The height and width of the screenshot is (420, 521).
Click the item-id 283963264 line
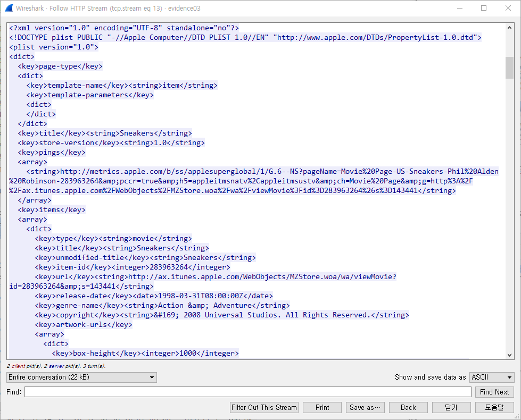click(133, 267)
